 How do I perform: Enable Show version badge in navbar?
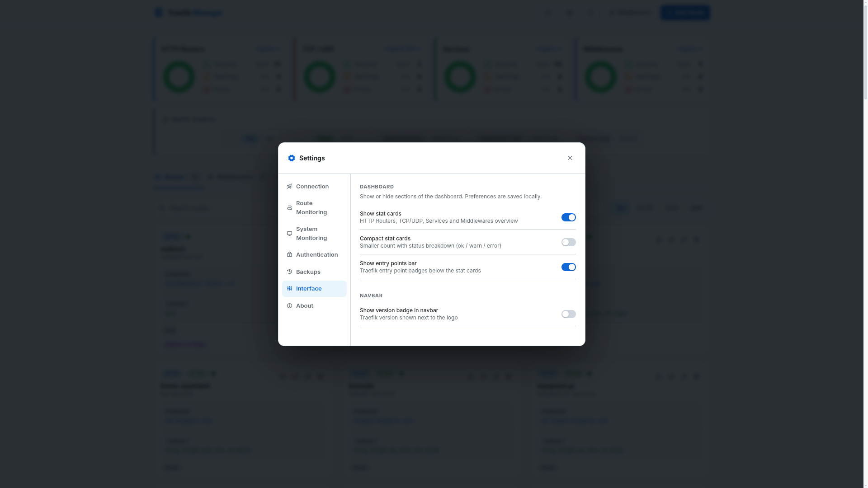569,314
